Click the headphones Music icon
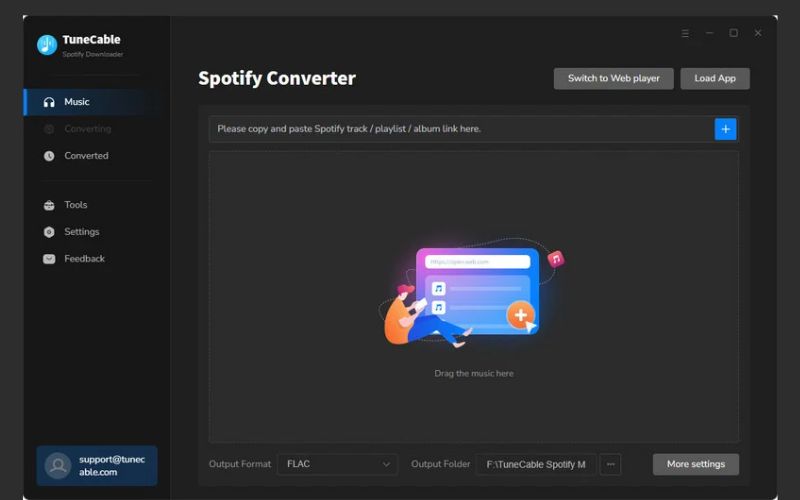 point(49,102)
